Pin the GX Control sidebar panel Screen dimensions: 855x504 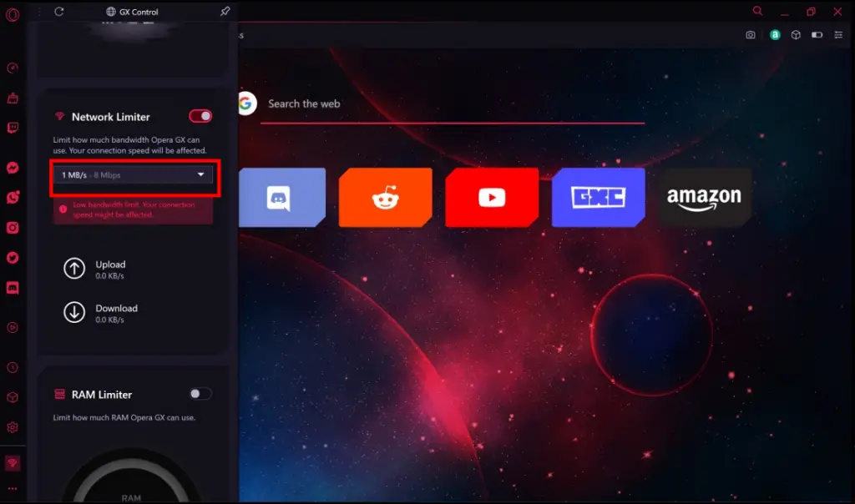[x=225, y=11]
